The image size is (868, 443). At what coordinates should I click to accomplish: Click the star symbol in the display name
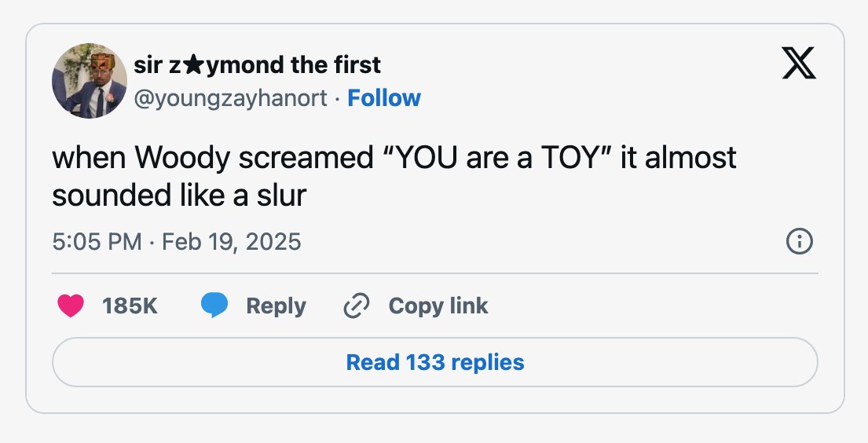pos(192,66)
